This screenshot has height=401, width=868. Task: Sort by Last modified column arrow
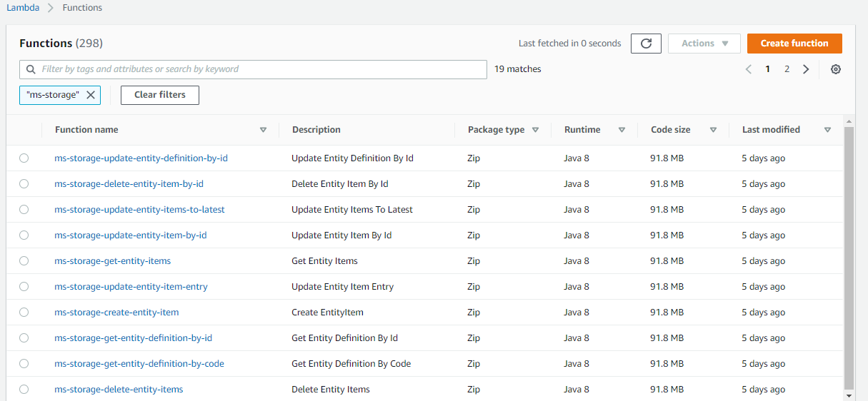tap(827, 130)
